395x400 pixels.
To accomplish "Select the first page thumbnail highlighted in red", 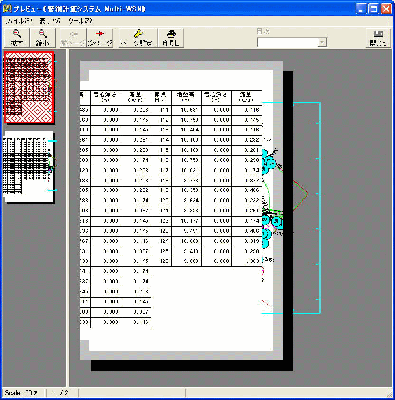I will pyautogui.click(x=29, y=87).
